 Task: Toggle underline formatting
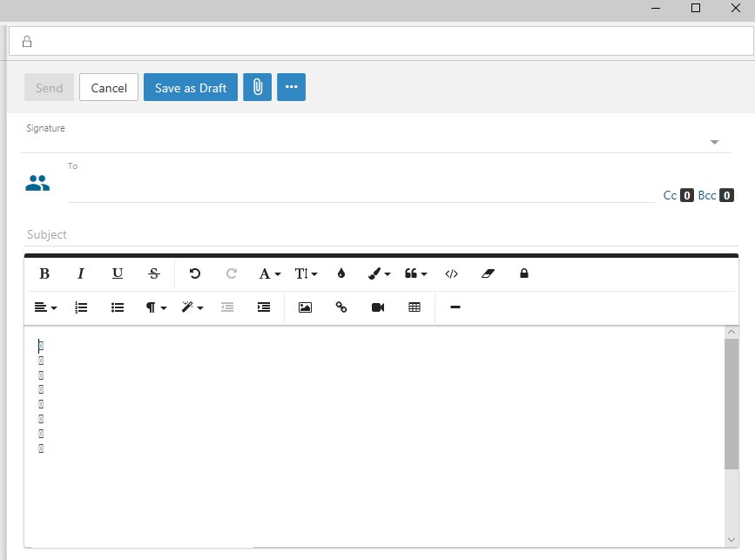118,273
